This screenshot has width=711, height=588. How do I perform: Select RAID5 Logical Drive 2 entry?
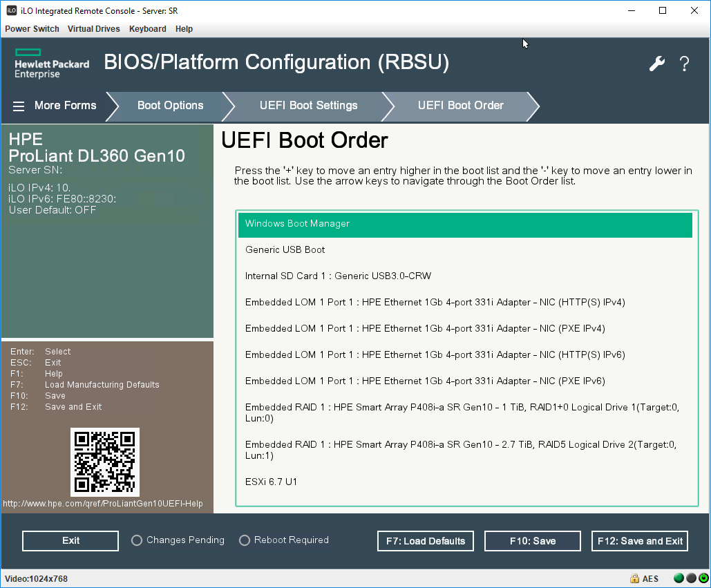click(465, 451)
